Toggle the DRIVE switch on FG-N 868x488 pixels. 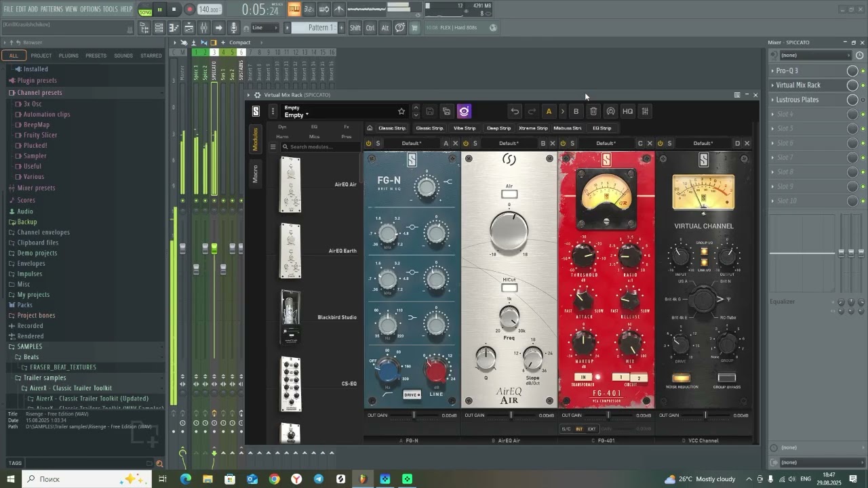412,394
